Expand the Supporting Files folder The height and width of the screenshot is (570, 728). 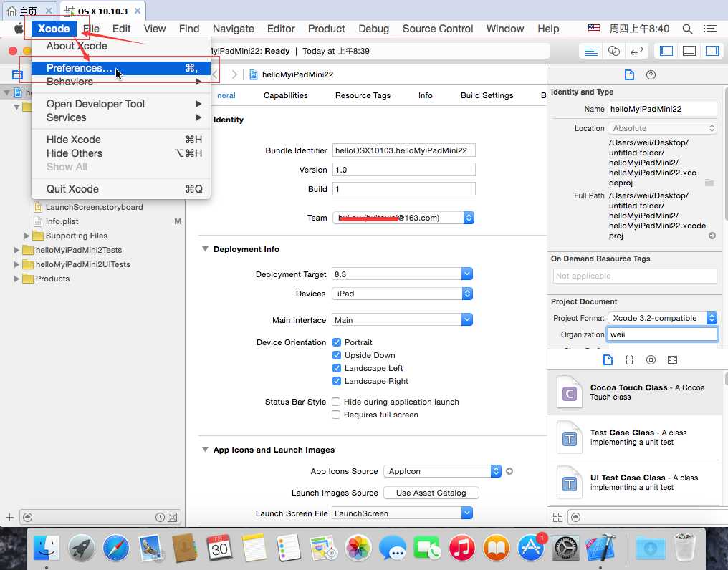pos(27,236)
